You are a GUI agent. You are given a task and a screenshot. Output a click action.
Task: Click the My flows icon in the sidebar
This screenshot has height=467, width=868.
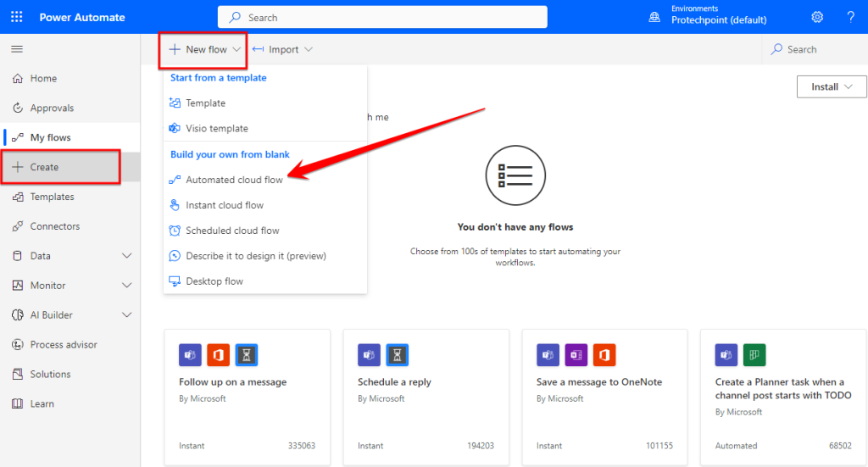18,137
